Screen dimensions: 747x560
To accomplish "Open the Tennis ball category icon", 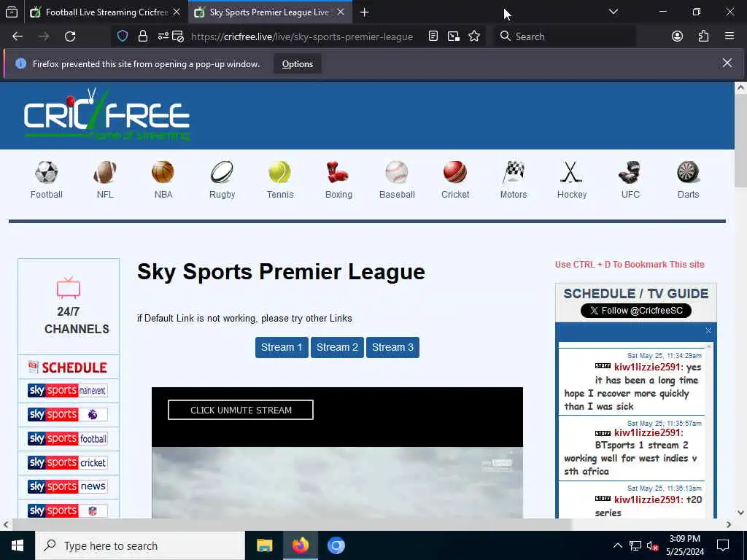I will point(279,172).
